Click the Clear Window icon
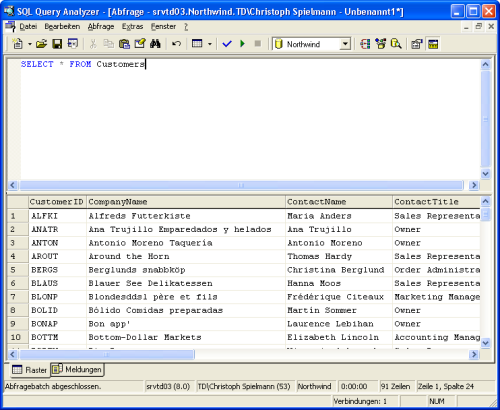Screen dimensions: 500x410 [x=140, y=44]
